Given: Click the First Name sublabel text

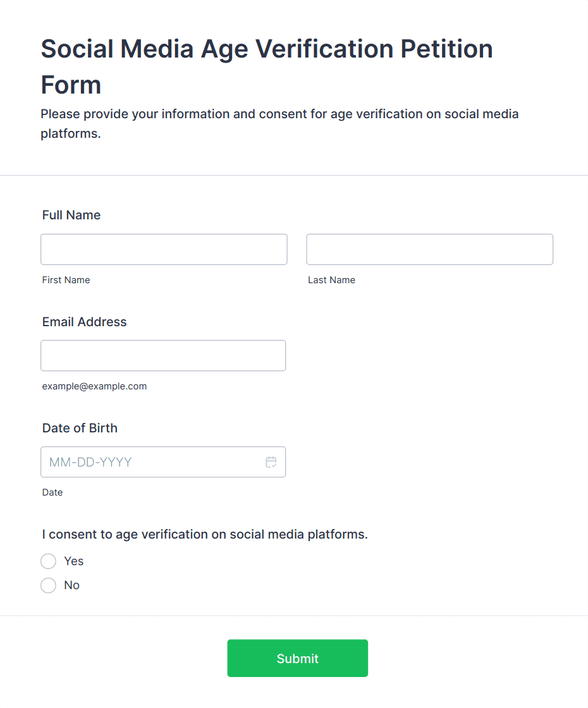Looking at the screenshot, I should click(66, 280).
